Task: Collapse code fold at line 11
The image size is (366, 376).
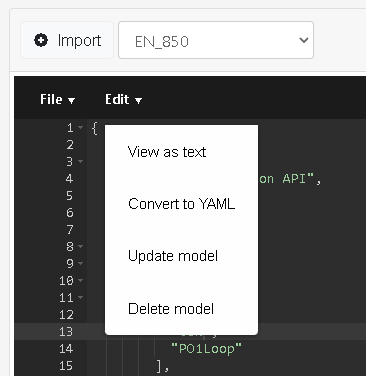Action: tap(81, 297)
